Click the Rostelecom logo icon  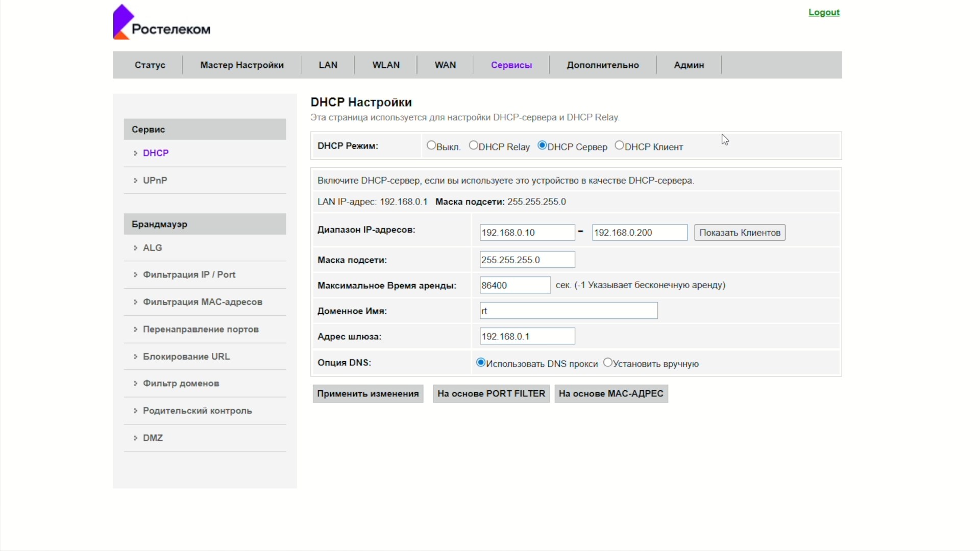click(x=123, y=22)
